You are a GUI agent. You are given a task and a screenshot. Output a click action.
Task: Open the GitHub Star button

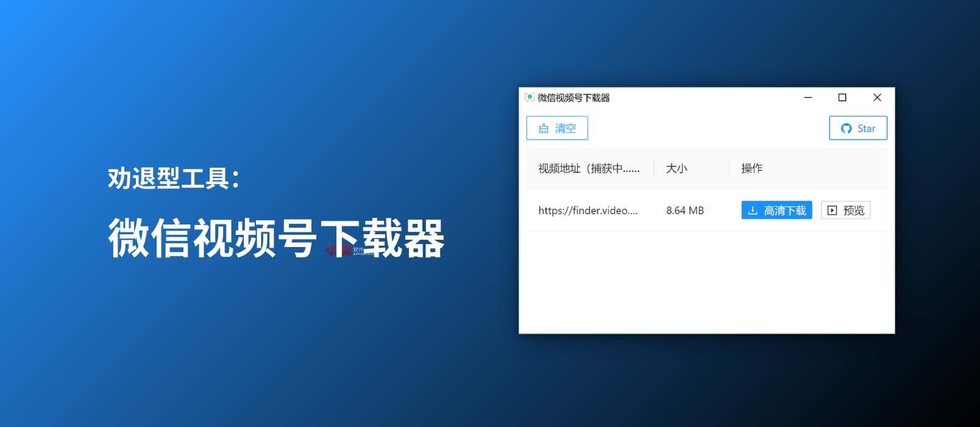point(858,128)
